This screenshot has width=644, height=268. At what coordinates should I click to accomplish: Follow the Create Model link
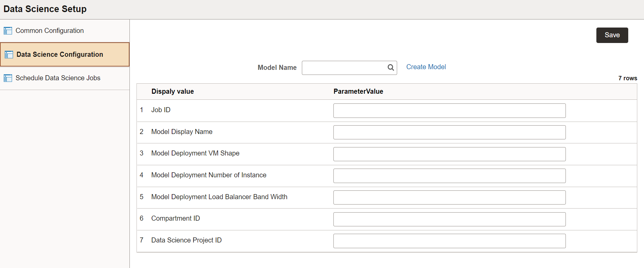(x=426, y=67)
